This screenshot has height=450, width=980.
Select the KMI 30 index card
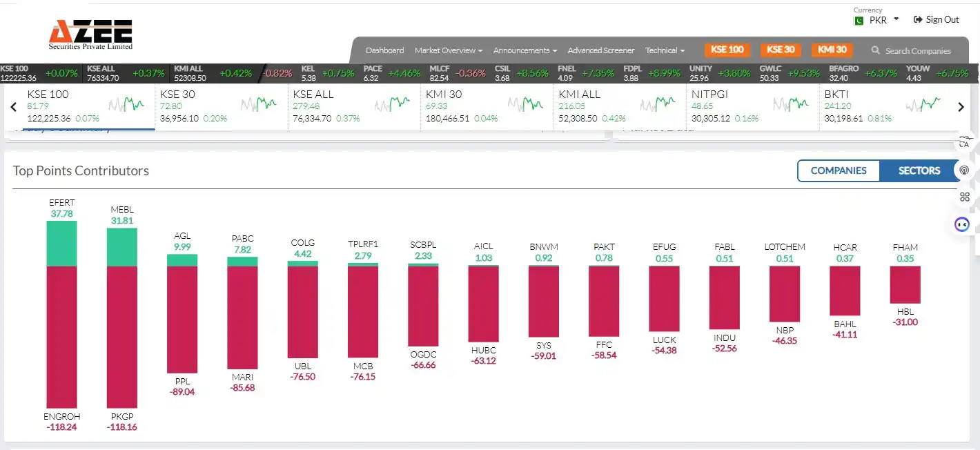(x=487, y=107)
